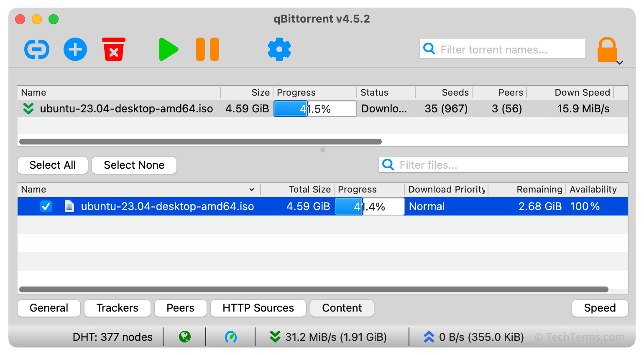Focus the Filter files input field
Image resolution: width=644 pixels, height=355 pixels.
[x=503, y=165]
